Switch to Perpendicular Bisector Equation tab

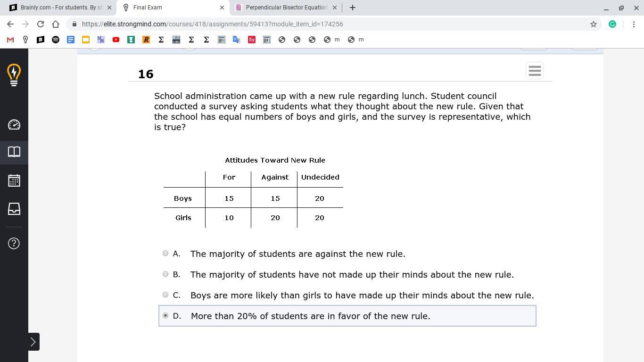[x=286, y=8]
